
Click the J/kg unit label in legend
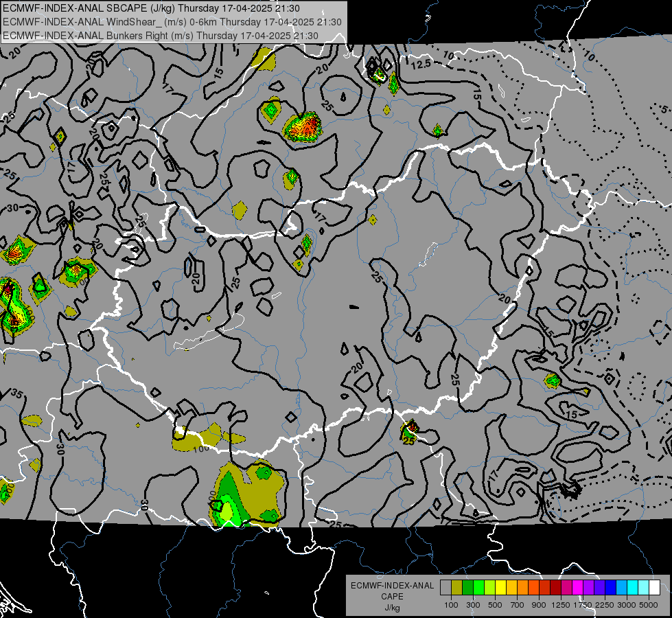392,608
